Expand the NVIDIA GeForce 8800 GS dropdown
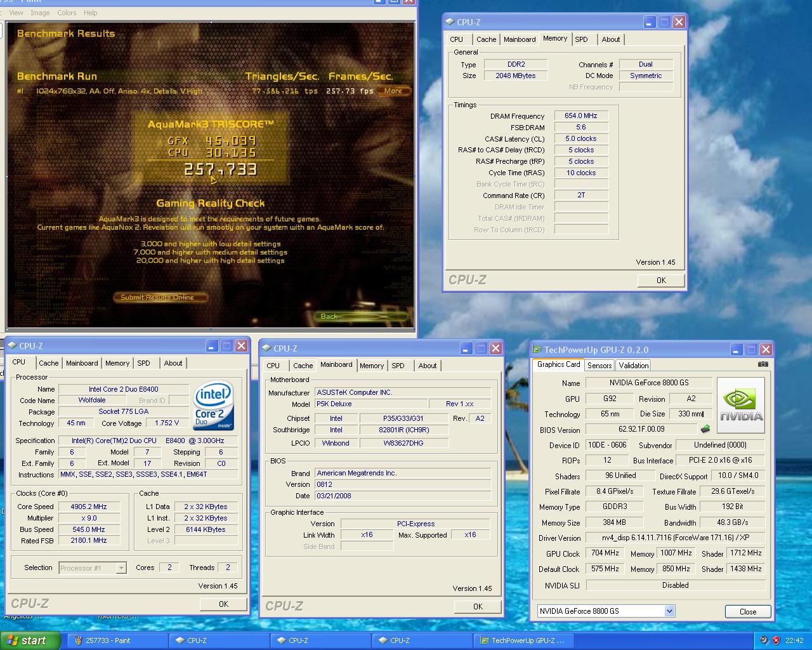 click(x=669, y=611)
